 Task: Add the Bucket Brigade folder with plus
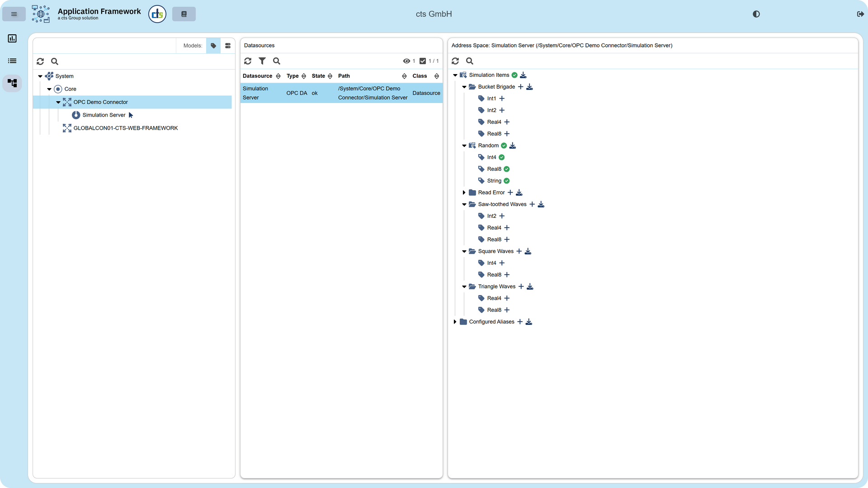520,87
